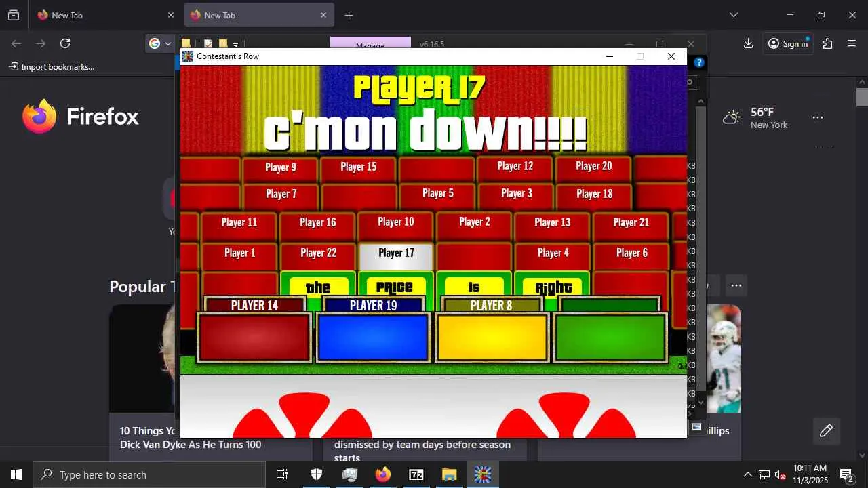Open Firefox downloads panel
The height and width of the screenshot is (488, 868).
coord(748,43)
